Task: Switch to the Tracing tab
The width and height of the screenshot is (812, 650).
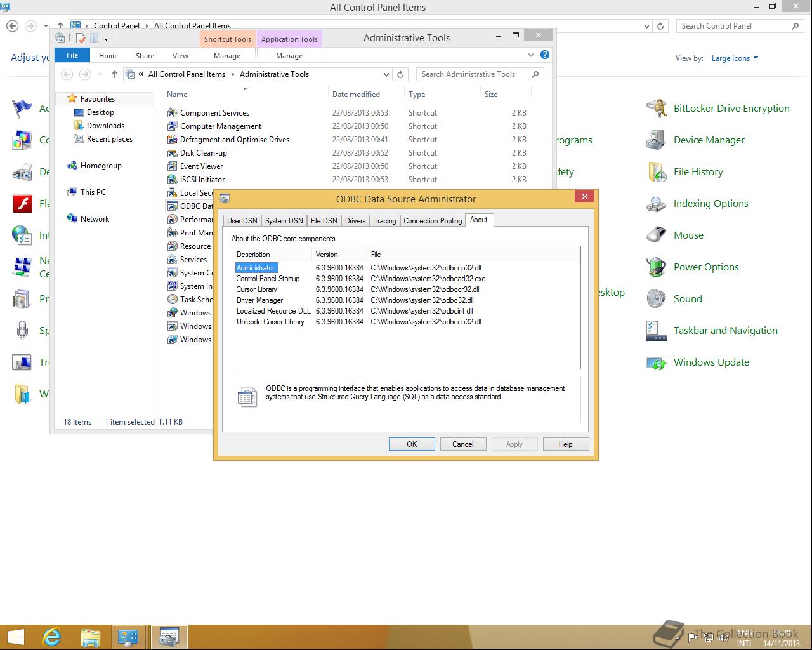Action: [385, 221]
